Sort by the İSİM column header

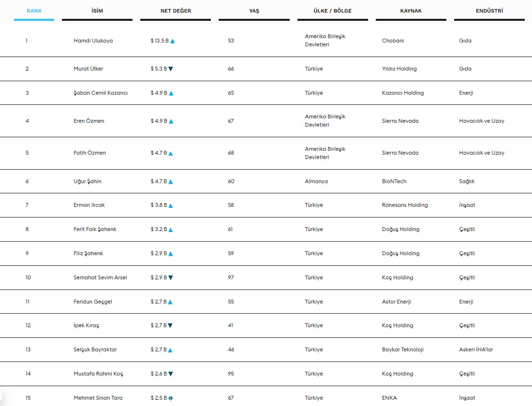97,11
